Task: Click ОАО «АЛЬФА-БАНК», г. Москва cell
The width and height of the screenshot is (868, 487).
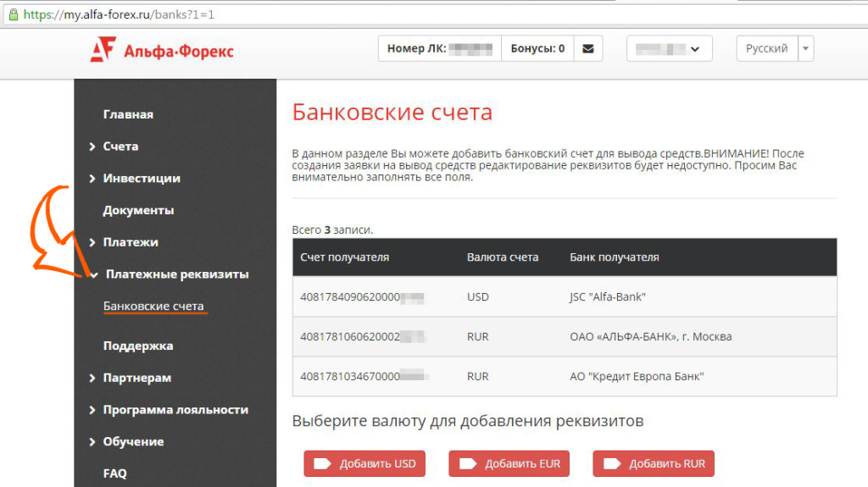Action: (650, 337)
